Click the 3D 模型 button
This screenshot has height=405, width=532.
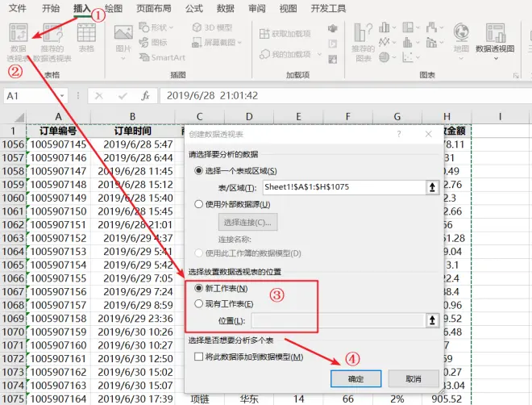pos(212,27)
